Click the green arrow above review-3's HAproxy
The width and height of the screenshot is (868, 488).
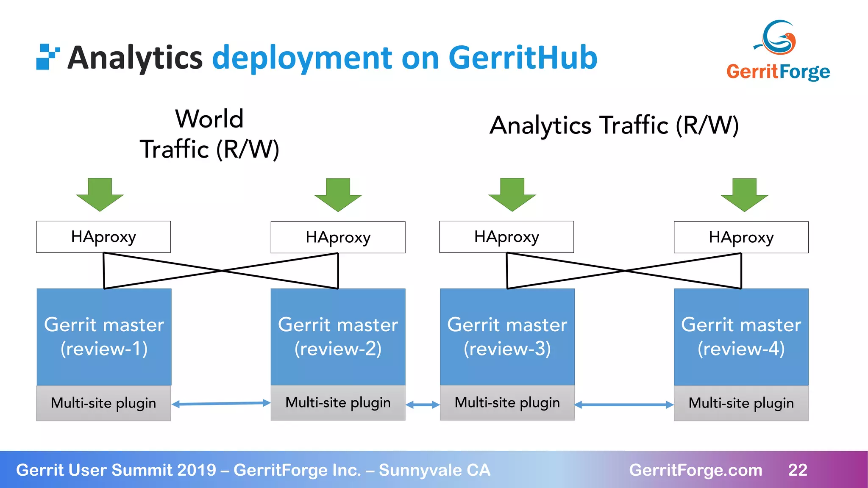point(512,195)
